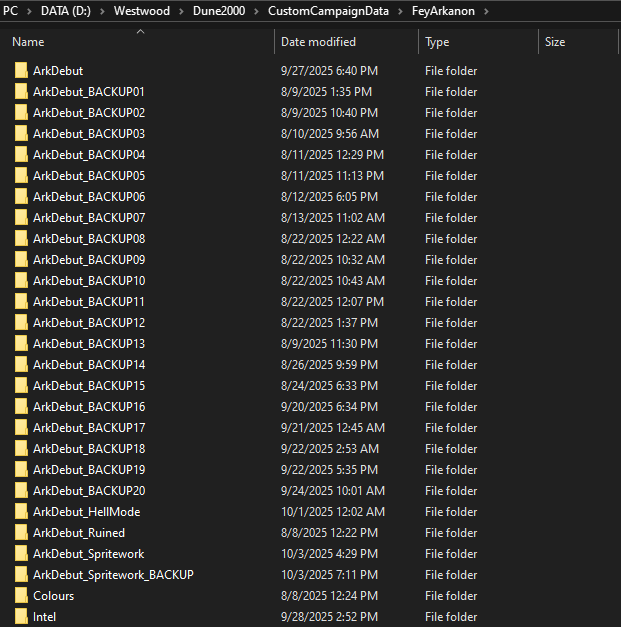This screenshot has width=621, height=627.
Task: Click the Intel folder icon
Action: tap(21, 617)
